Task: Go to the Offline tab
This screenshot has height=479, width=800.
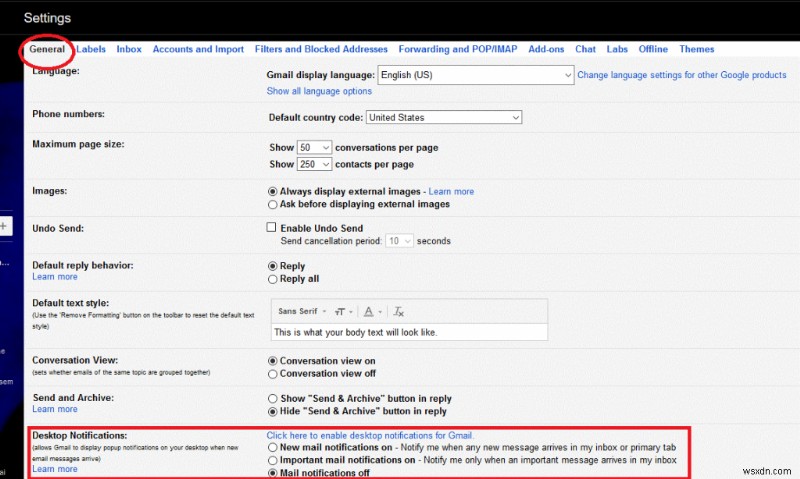Action: tap(653, 49)
